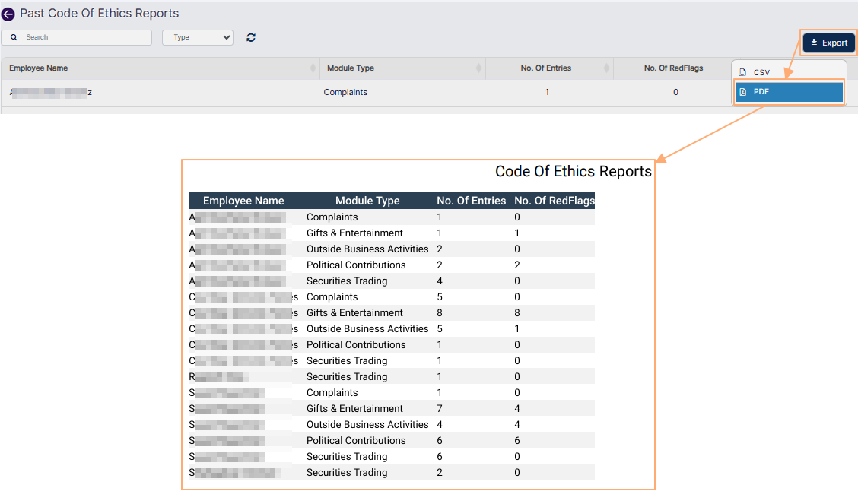Sort table by No. Of RedFlags column
This screenshot has height=504, width=858.
click(673, 68)
